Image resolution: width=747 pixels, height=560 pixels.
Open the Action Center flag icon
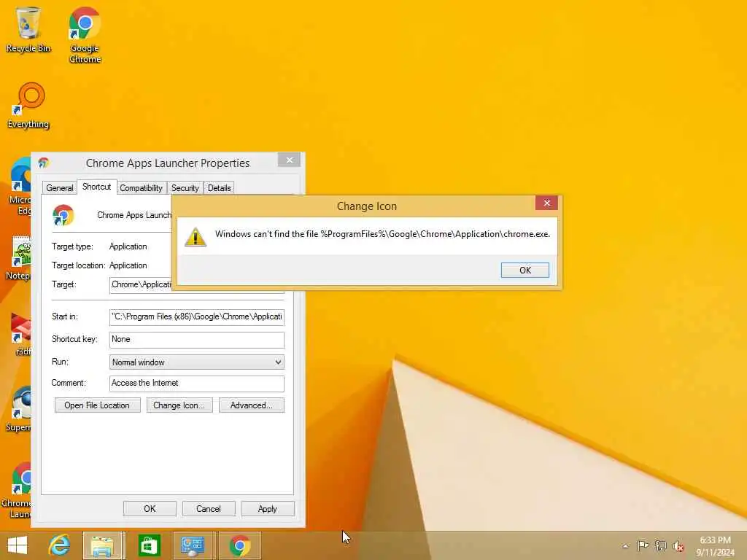point(643,545)
